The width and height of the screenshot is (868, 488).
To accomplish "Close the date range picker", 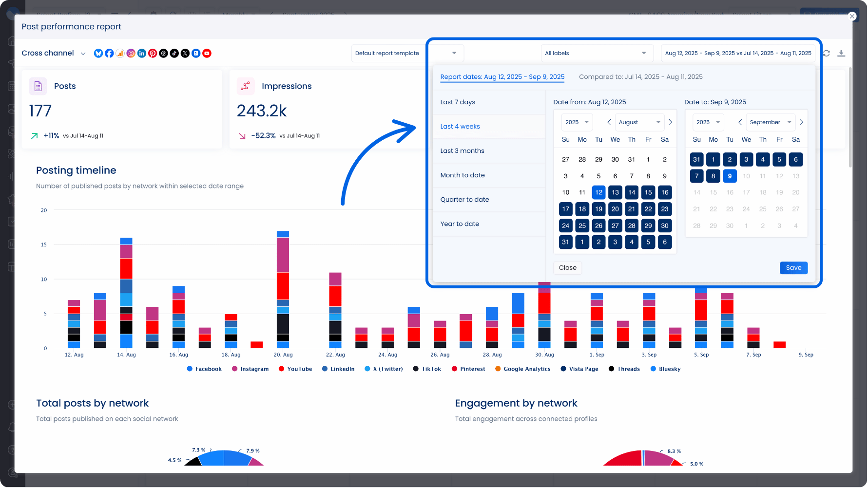I will pos(567,268).
